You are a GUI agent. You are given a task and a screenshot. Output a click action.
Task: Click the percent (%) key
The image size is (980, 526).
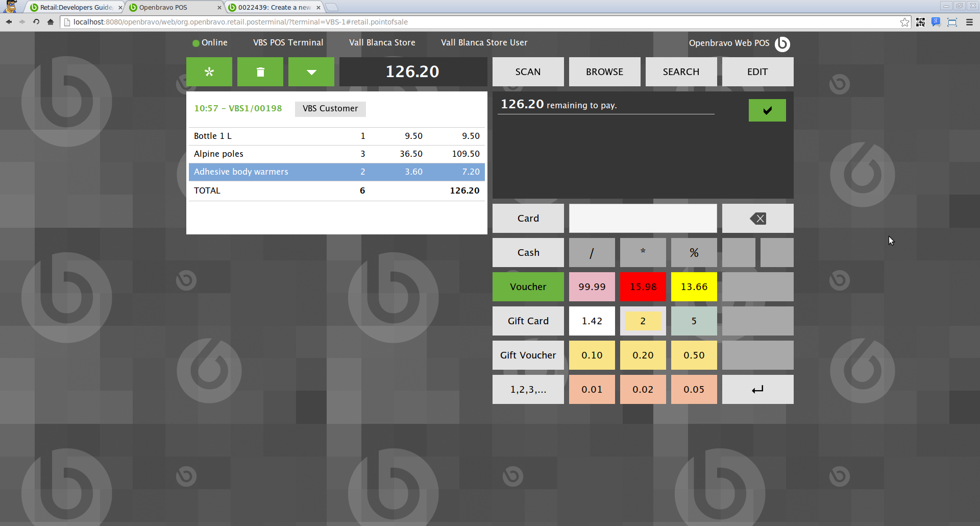coord(694,253)
